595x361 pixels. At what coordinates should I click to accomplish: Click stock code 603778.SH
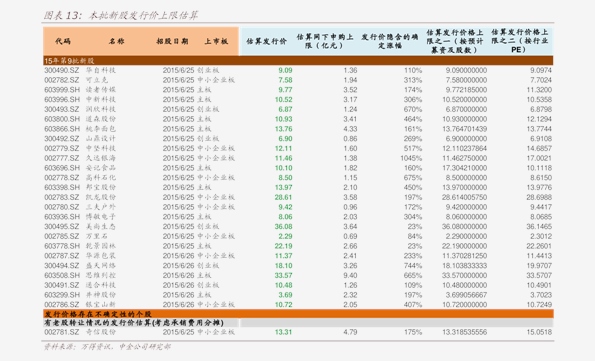[x=62, y=246]
